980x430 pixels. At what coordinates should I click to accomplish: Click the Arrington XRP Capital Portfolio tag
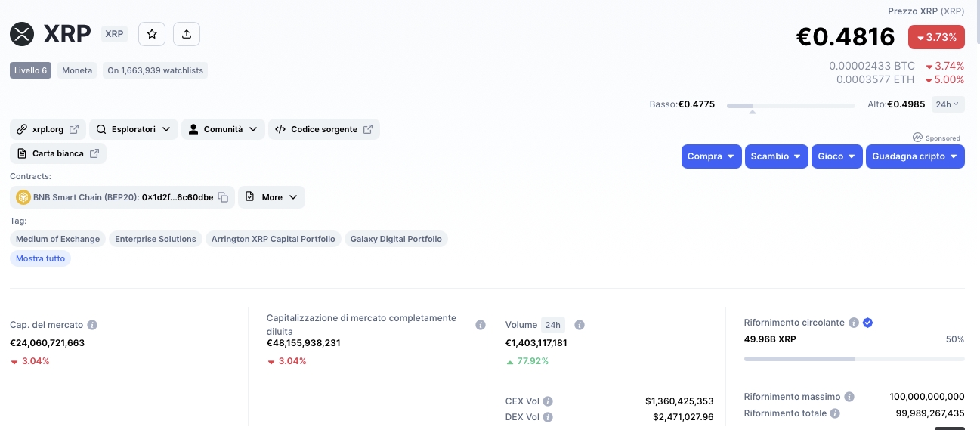click(274, 239)
